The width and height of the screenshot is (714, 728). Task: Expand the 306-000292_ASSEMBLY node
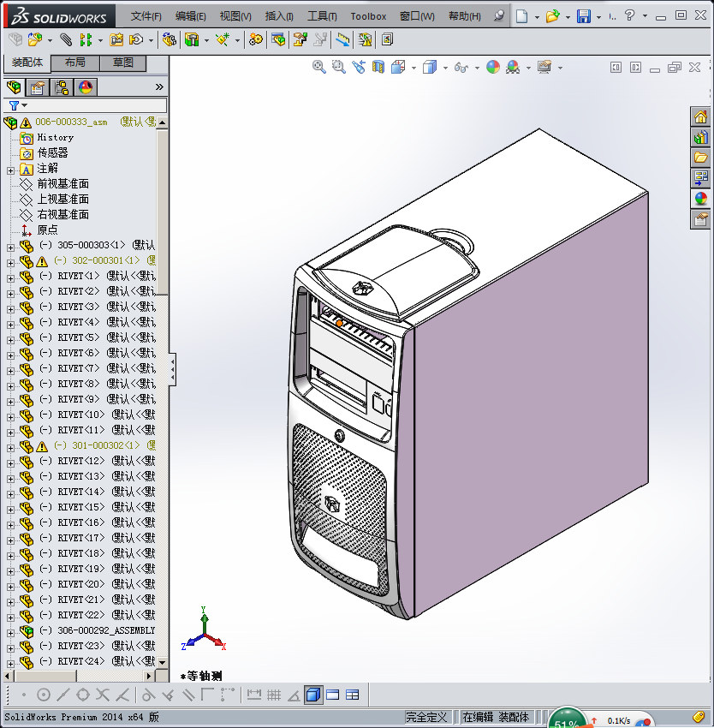point(10,633)
